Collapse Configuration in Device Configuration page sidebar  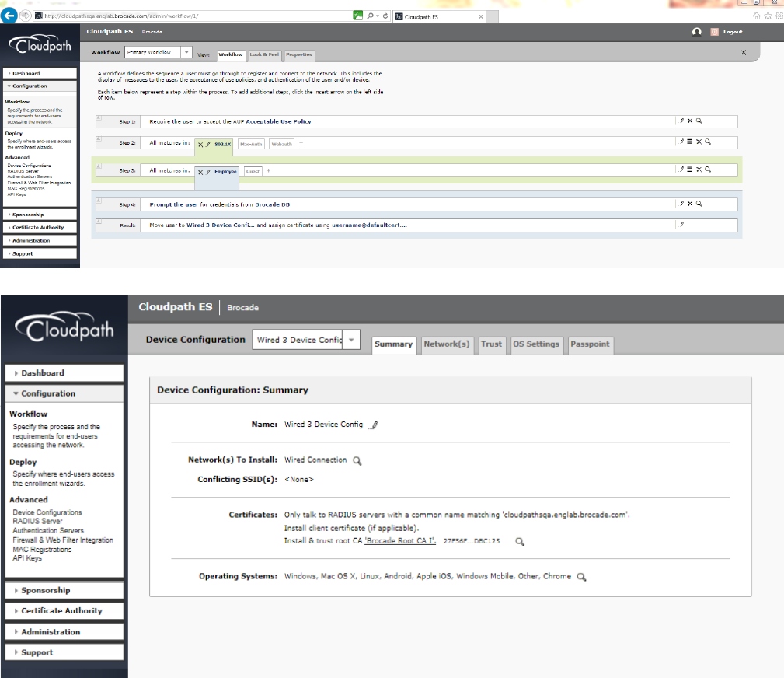(x=64, y=393)
